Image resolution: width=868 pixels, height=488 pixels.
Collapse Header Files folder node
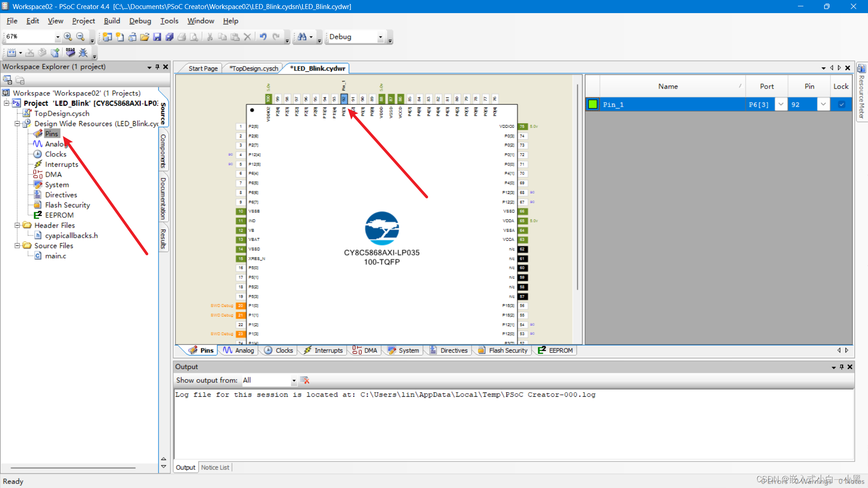pyautogui.click(x=17, y=225)
